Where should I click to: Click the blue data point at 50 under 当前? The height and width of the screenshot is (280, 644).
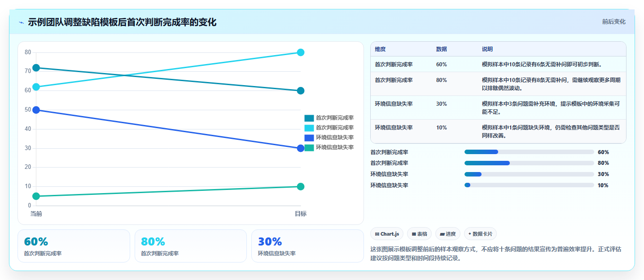click(36, 110)
